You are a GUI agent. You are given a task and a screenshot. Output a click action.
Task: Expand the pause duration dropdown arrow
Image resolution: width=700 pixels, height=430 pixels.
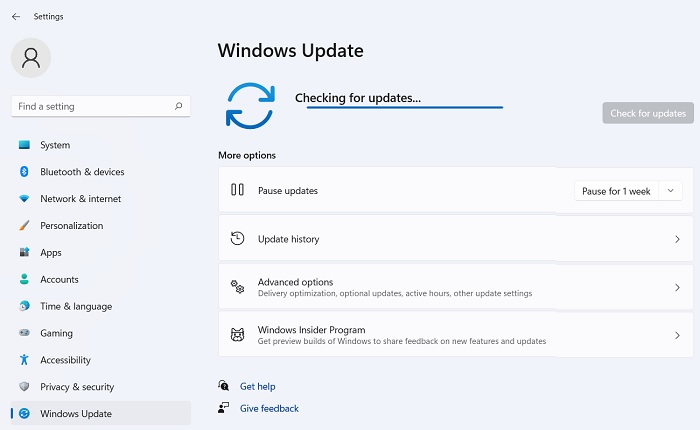[x=670, y=191]
